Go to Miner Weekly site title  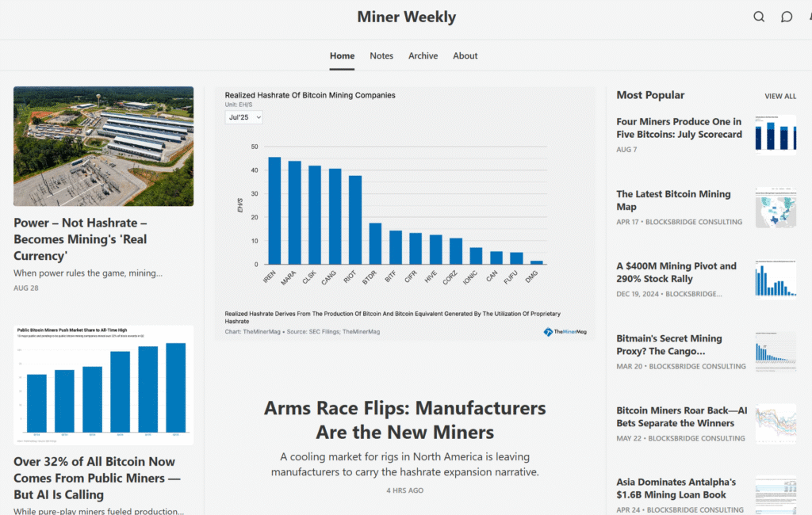point(407,17)
